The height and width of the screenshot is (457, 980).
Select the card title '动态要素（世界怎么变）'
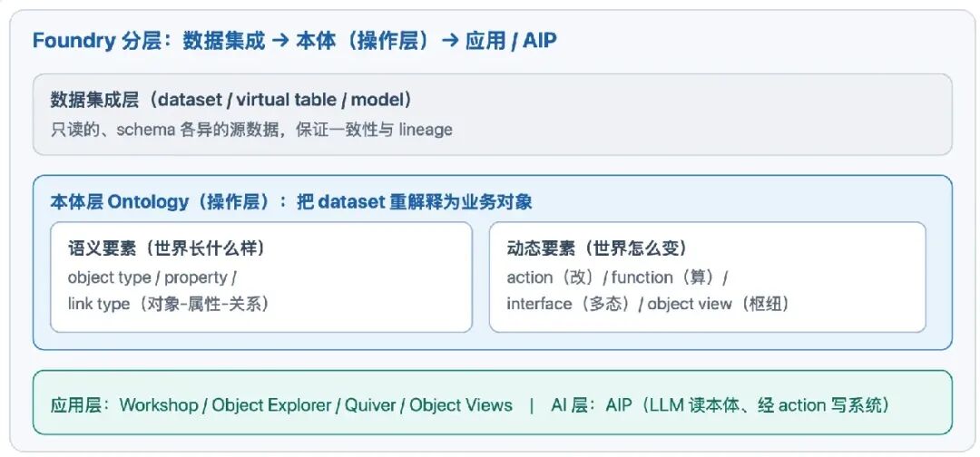[x=597, y=248]
